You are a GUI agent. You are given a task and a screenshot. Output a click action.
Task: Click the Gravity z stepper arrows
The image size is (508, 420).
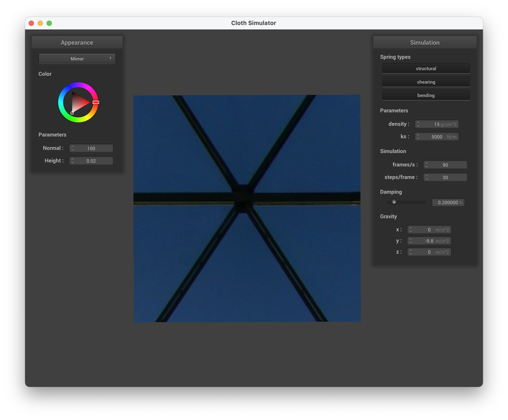(410, 252)
